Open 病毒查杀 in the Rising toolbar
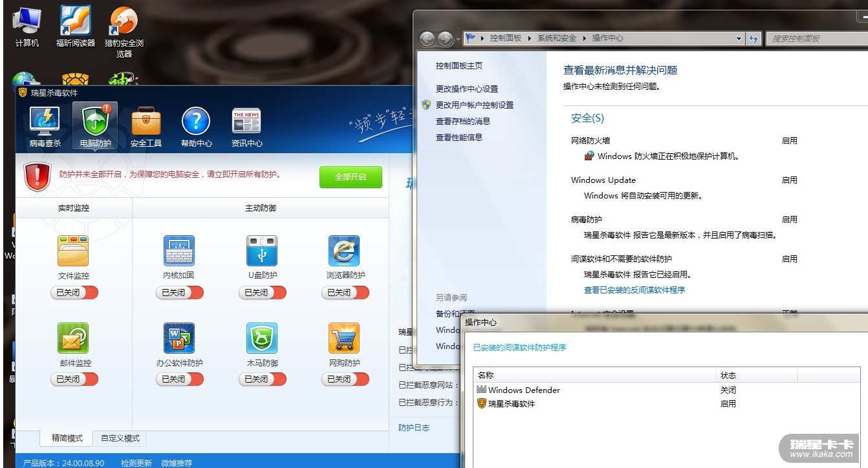Image resolution: width=868 pixels, height=468 pixels. [x=45, y=127]
